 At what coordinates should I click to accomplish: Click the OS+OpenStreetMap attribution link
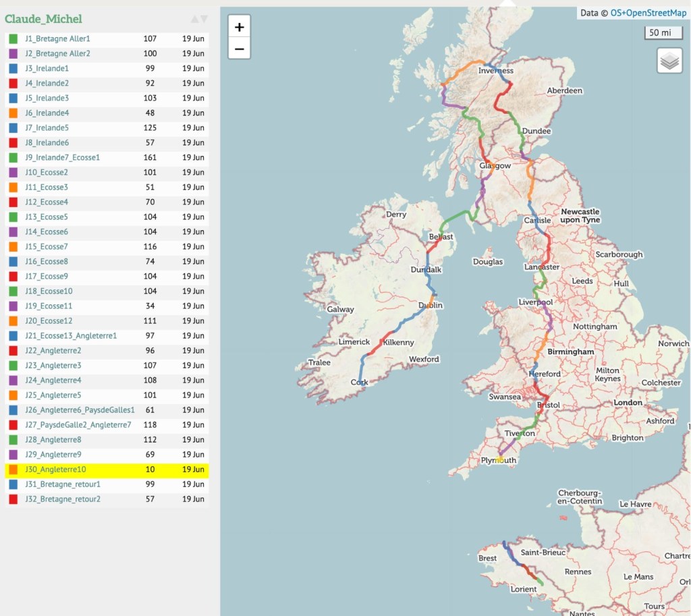(x=648, y=13)
